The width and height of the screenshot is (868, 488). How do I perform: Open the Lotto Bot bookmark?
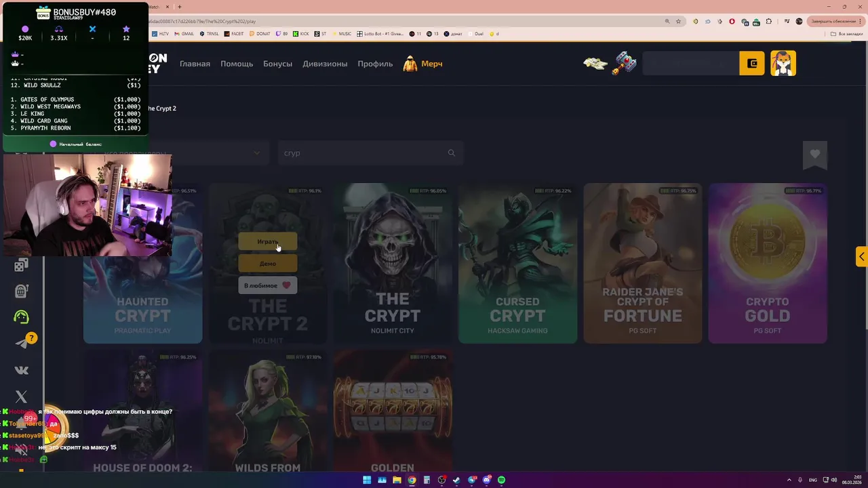pyautogui.click(x=380, y=33)
